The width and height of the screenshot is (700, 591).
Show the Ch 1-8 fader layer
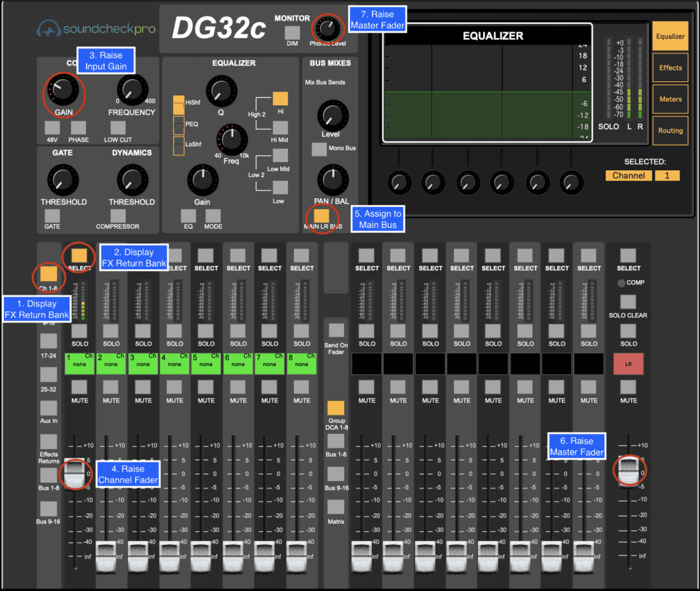[x=49, y=273]
